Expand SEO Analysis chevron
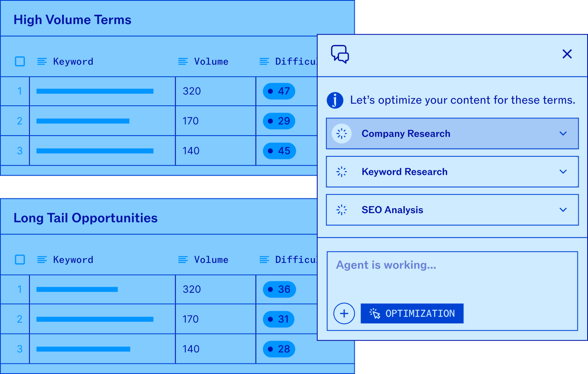 563,210
